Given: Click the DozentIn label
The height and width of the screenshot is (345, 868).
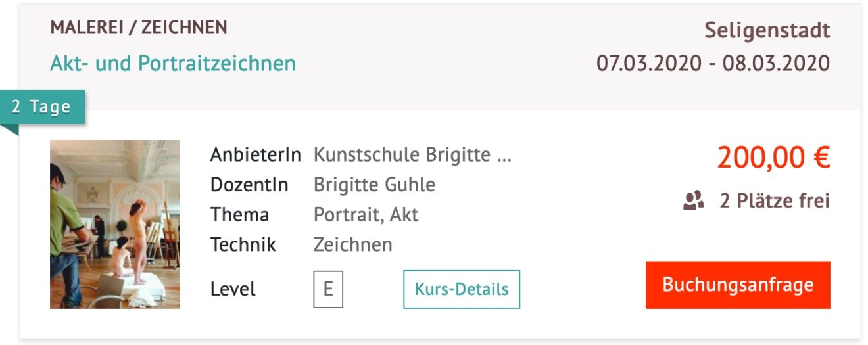Looking at the screenshot, I should [x=249, y=185].
